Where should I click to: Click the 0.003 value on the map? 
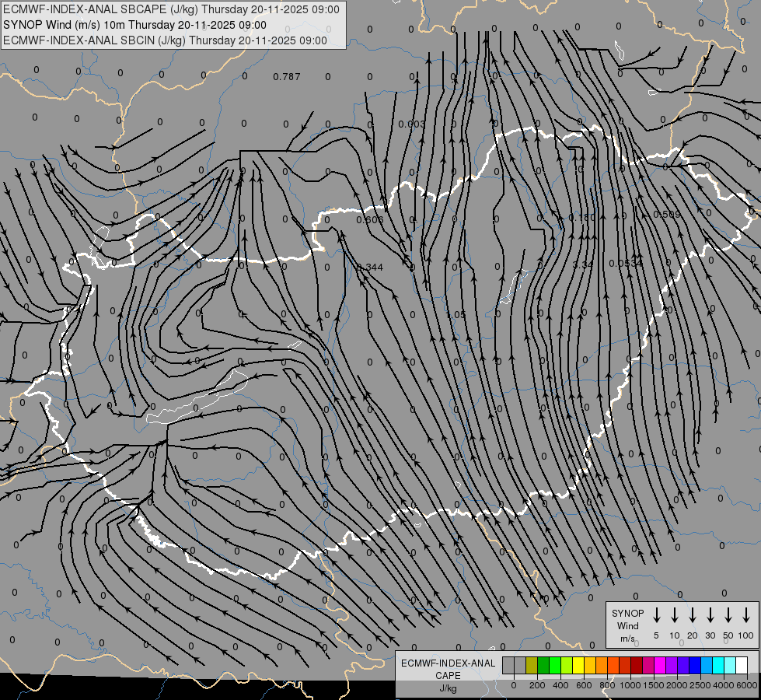point(411,124)
